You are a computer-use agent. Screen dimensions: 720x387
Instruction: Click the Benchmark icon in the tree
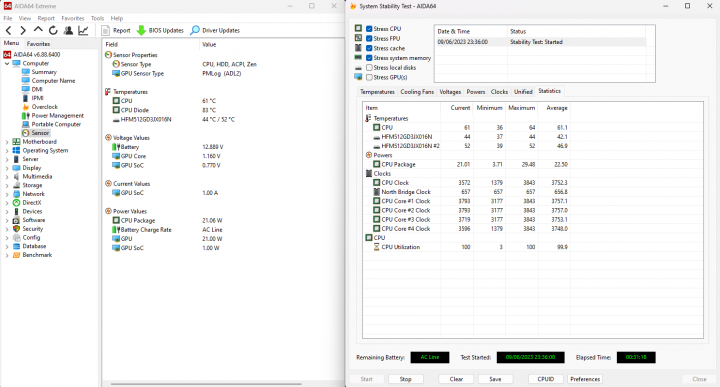click(x=17, y=255)
